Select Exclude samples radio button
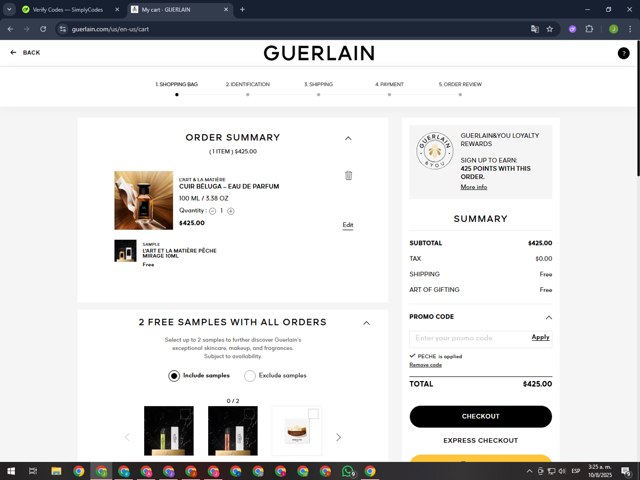640x480 pixels. tap(250, 376)
